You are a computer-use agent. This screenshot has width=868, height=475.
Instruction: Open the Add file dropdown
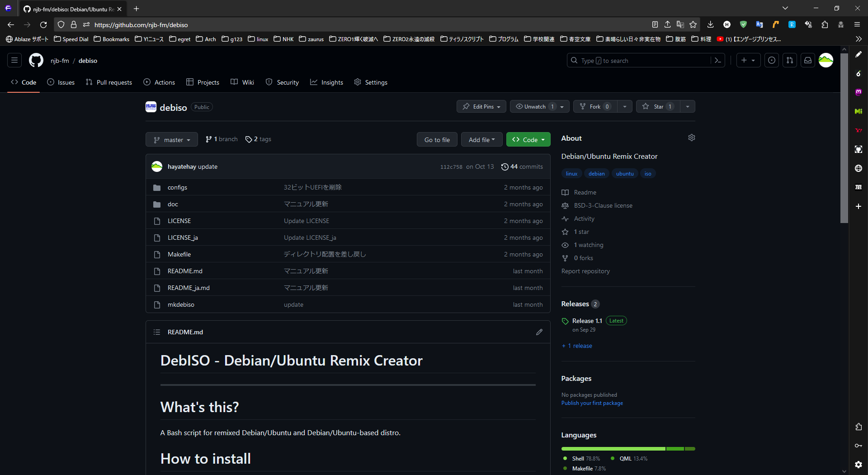[481, 140]
